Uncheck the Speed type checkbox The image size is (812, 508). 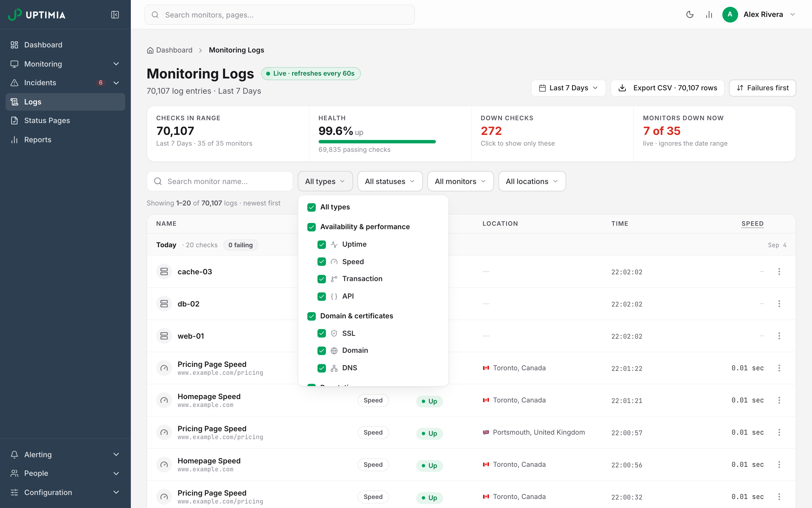(x=321, y=262)
